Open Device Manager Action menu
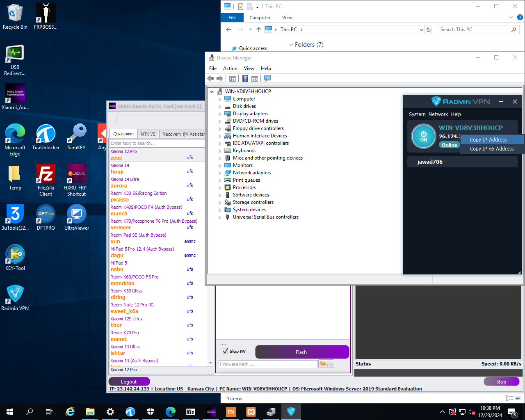Viewport: 525px width, 420px height. tap(230, 68)
